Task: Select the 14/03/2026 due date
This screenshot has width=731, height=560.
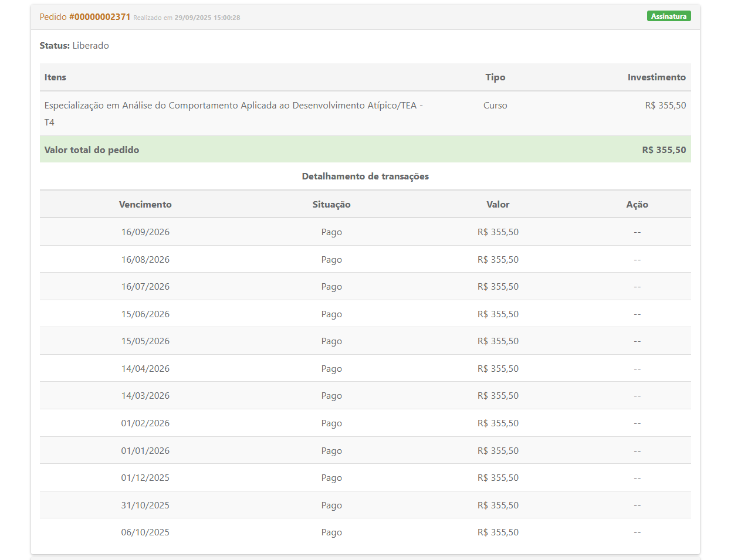Action: pyautogui.click(x=145, y=396)
